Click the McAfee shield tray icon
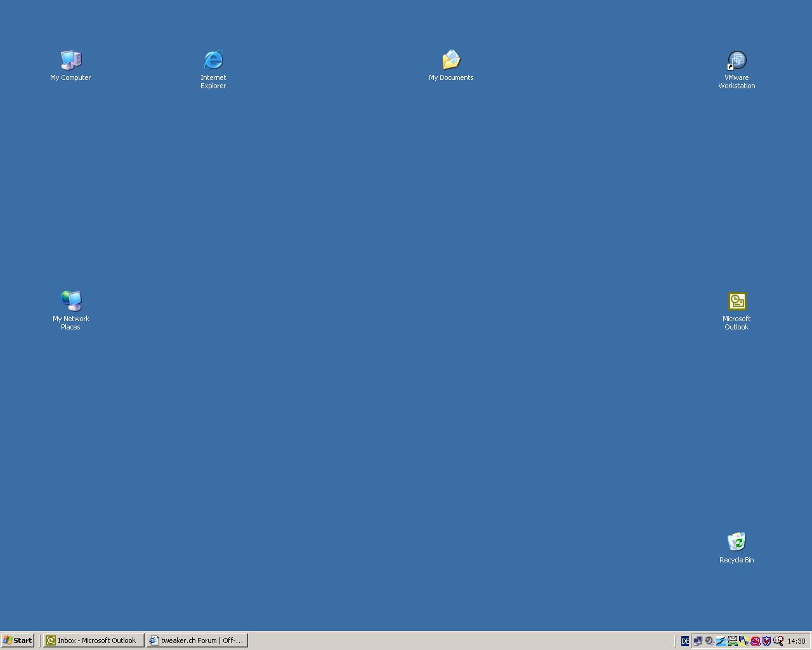The image size is (812, 650). click(x=766, y=641)
